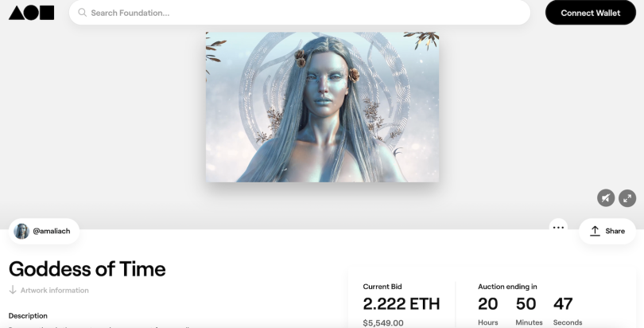Click the Share upload arrow icon
This screenshot has height=328, width=644.
pyautogui.click(x=596, y=231)
